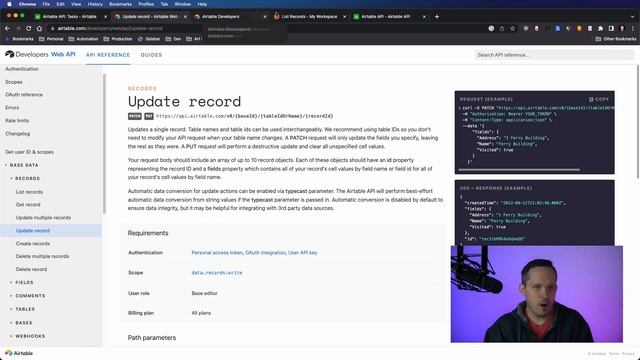Image resolution: width=640 pixels, height=360 pixels.
Task: Open OAuth reference in sidebar
Action: pos(24,95)
